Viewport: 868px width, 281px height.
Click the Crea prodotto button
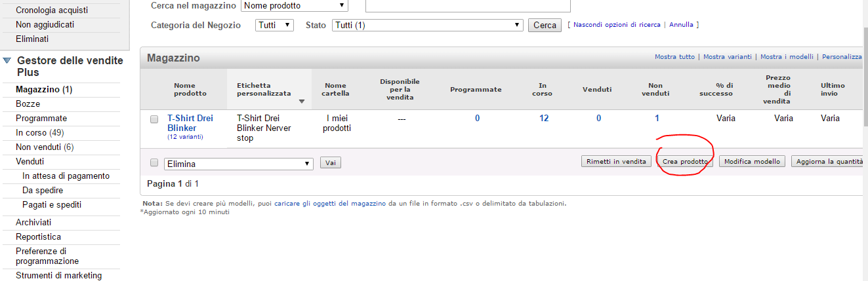point(685,162)
